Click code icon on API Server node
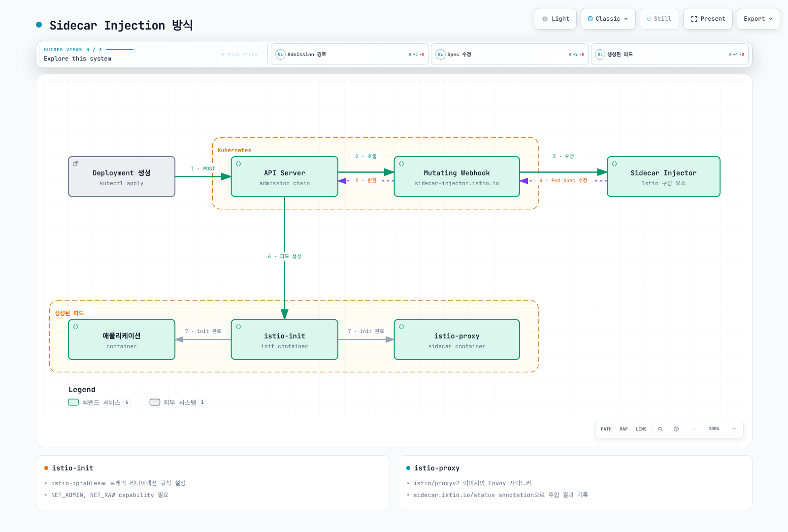The height and width of the screenshot is (532, 788). pyautogui.click(x=238, y=164)
